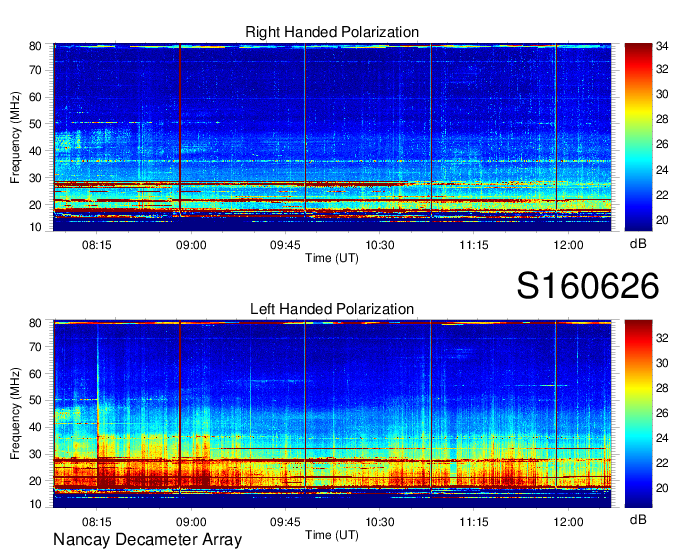Click the 09:45 time tick under Left Handed plot

tap(285, 522)
